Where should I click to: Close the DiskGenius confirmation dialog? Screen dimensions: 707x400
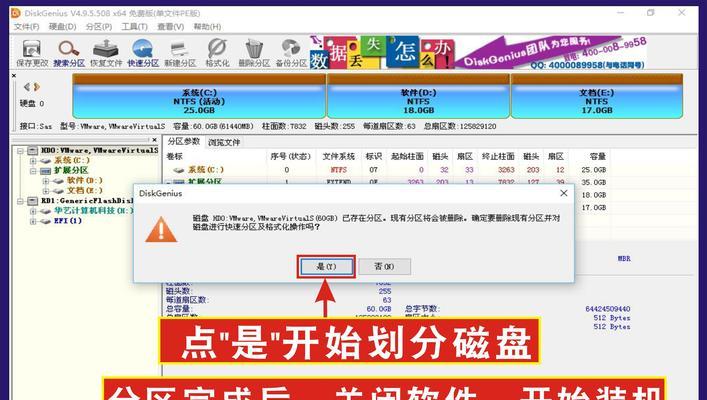click(x=564, y=193)
